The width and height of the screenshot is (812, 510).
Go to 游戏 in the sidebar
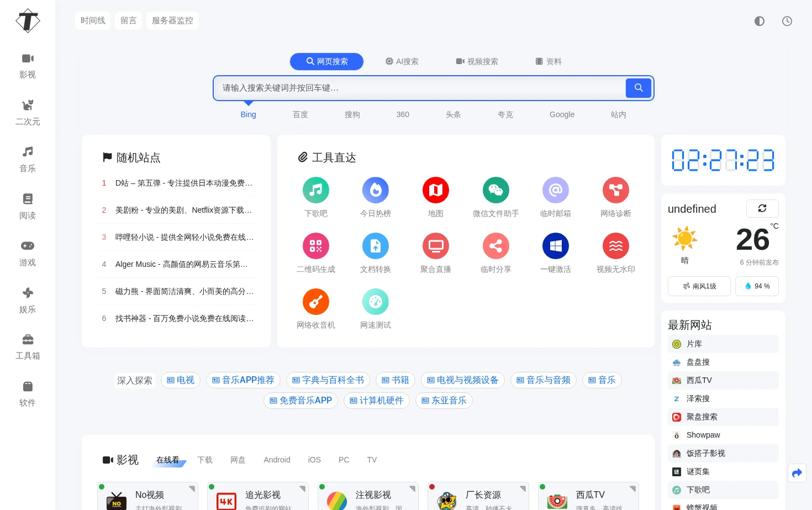pos(28,254)
